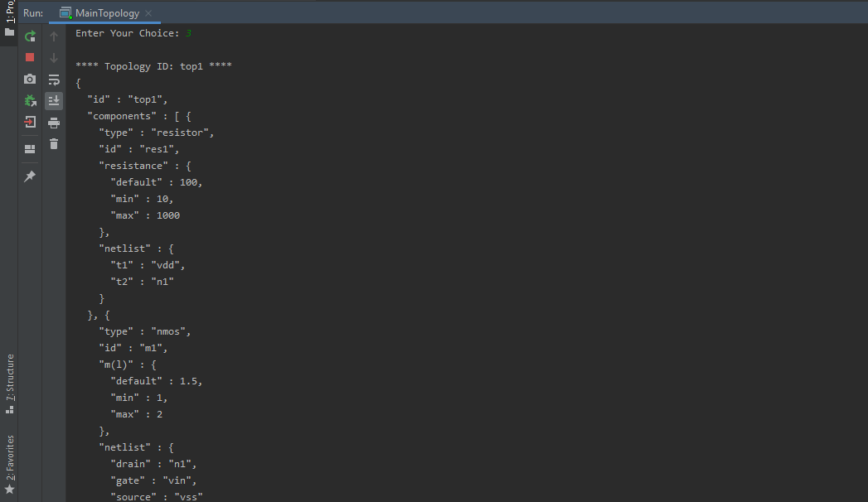
Task: Rerun the MainTopology program
Action: click(x=30, y=36)
